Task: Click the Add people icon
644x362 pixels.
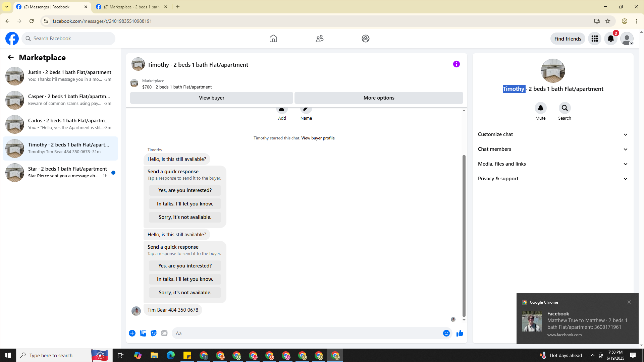Action: (282, 109)
